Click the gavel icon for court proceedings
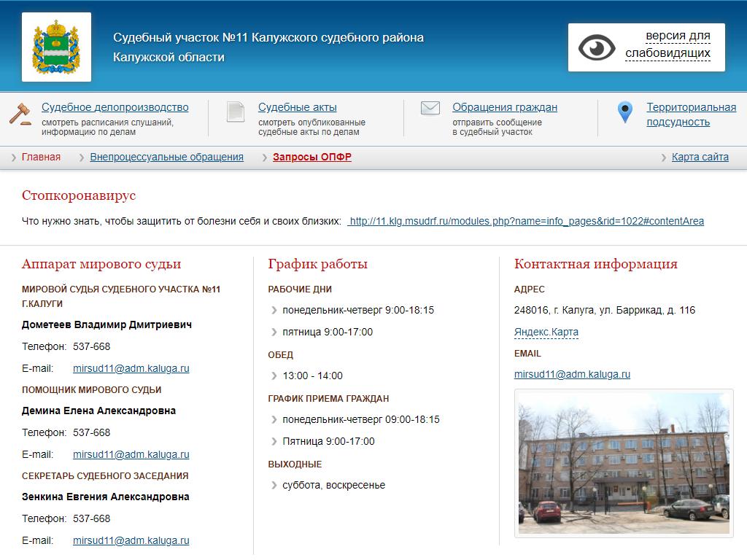The image size is (747, 560). pos(20,114)
